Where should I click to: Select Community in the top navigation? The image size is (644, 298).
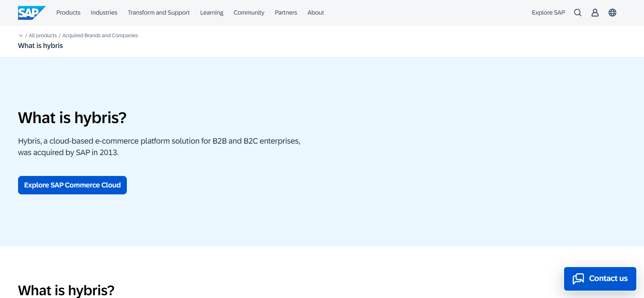(249, 13)
